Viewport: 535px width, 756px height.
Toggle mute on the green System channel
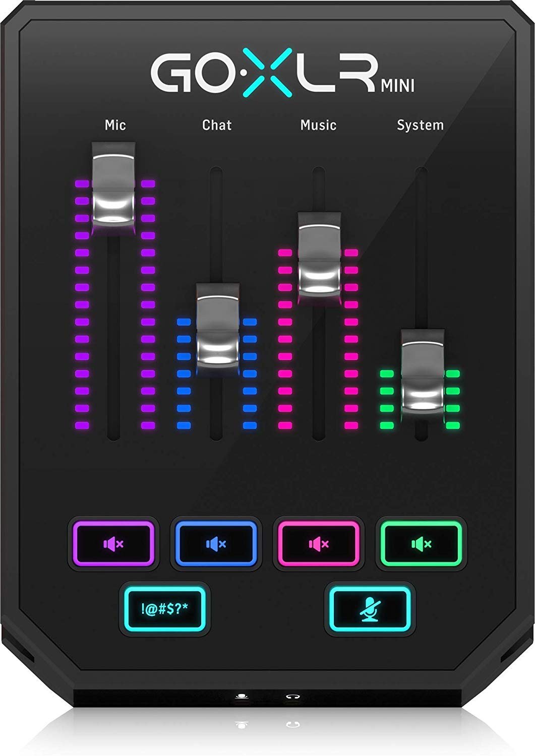point(421,543)
